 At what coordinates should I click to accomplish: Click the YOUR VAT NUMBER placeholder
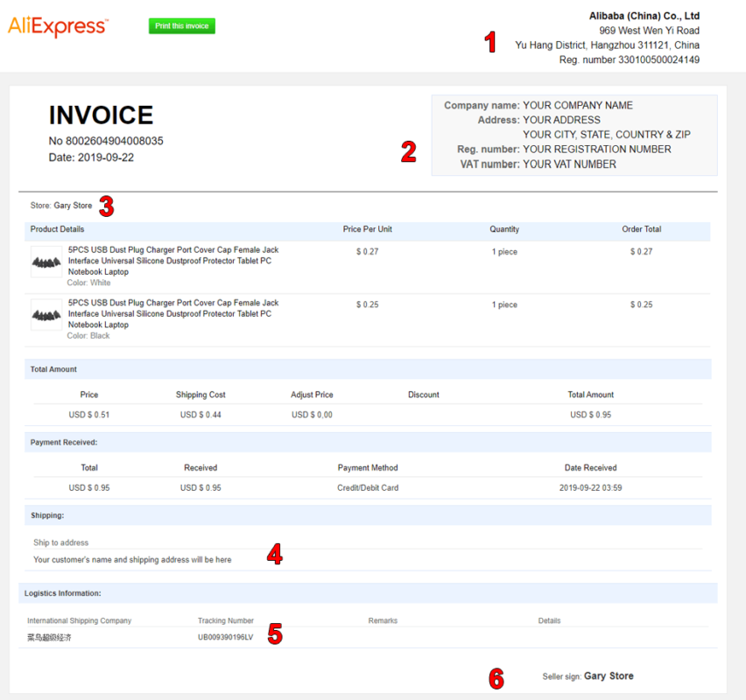coord(569,164)
